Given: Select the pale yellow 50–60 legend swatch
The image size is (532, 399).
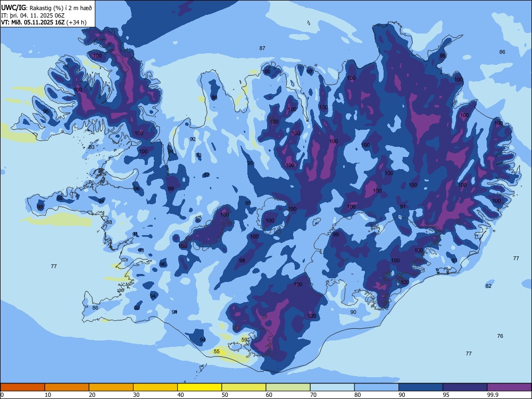Looking at the screenshot, I should point(244,387).
